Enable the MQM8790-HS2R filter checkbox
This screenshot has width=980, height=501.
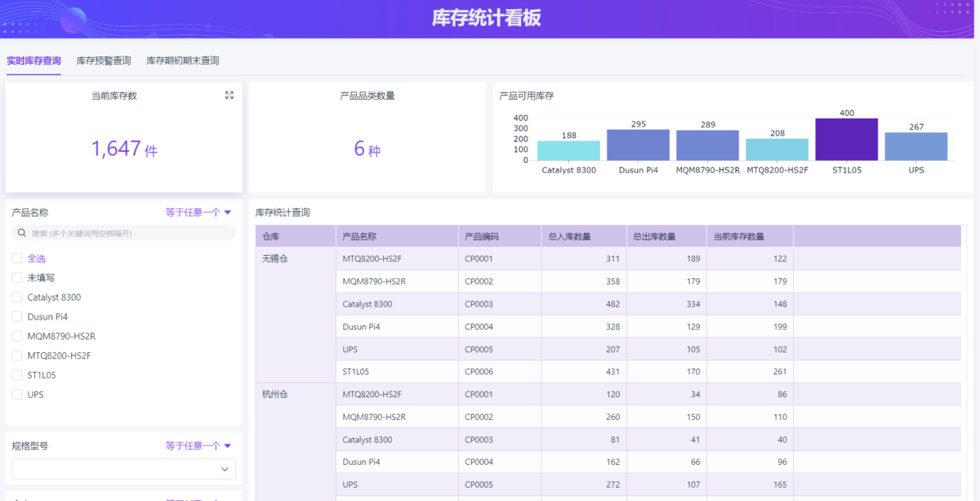17,336
